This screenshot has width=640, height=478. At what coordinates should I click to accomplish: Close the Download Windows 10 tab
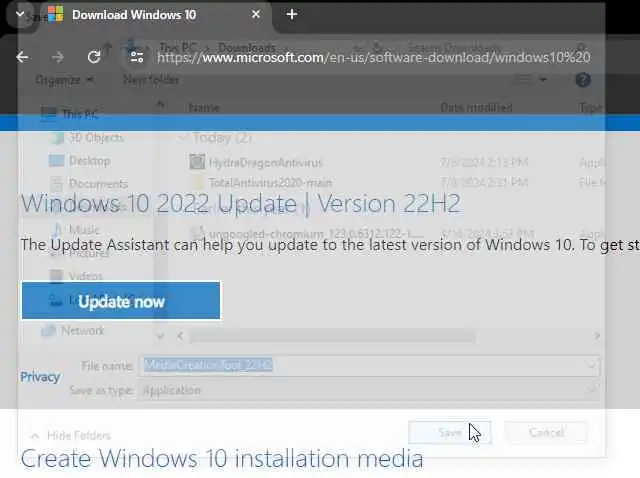tap(256, 15)
